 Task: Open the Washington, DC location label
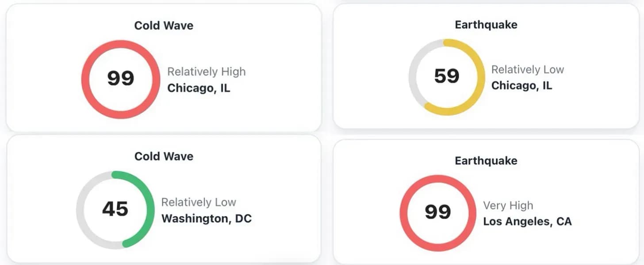(x=207, y=219)
